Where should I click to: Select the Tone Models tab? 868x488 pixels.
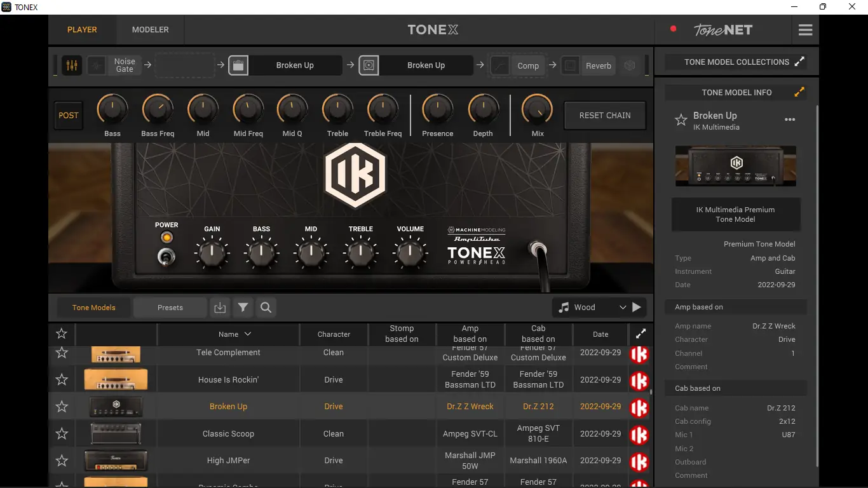pyautogui.click(x=94, y=308)
